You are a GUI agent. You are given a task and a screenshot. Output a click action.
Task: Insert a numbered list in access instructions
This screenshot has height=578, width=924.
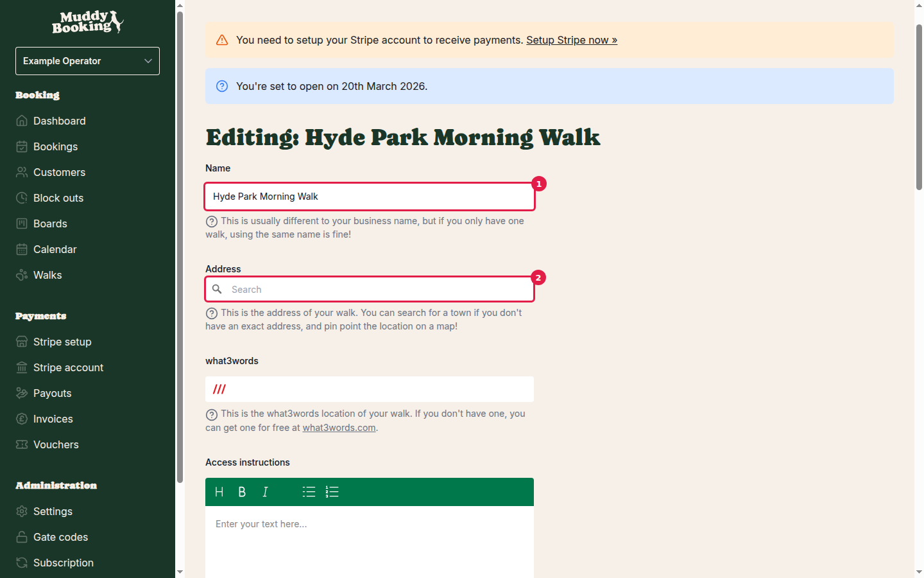click(x=332, y=491)
